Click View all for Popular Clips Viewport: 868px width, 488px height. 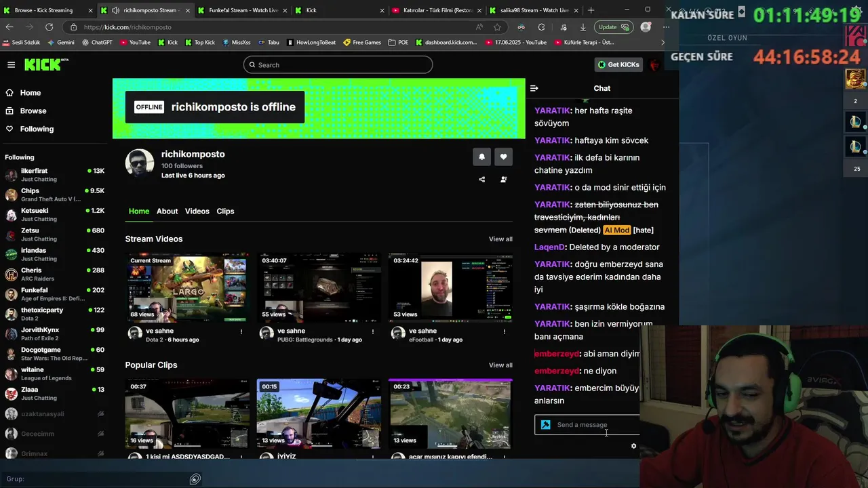point(500,365)
